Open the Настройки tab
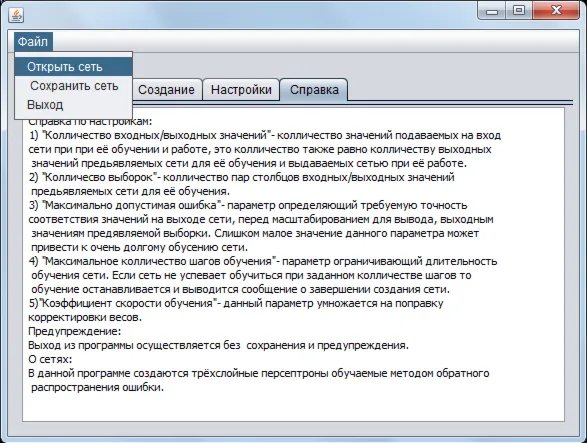The width and height of the screenshot is (587, 443). coord(241,90)
